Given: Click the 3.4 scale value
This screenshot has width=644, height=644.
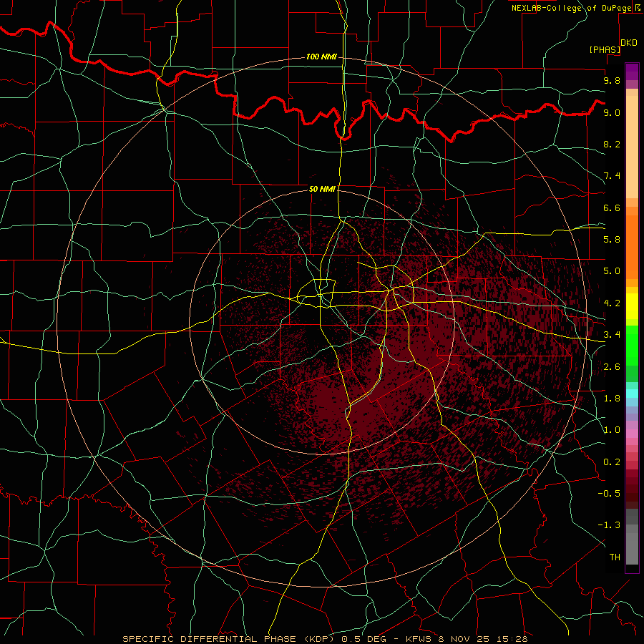Looking at the screenshot, I should coord(612,334).
